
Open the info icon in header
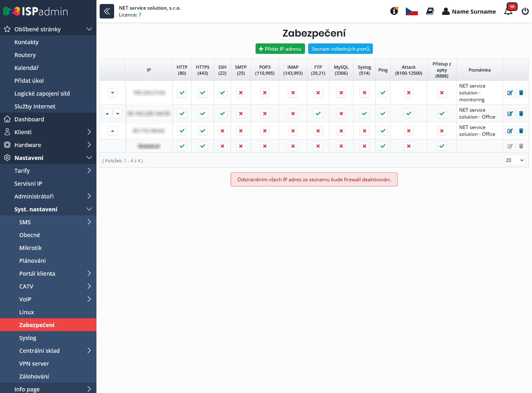(x=394, y=11)
